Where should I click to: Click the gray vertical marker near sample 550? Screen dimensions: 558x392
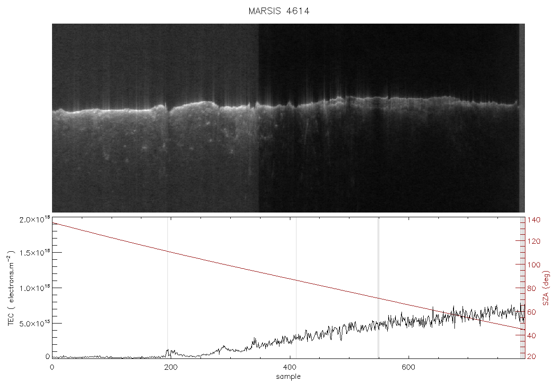click(x=379, y=288)
